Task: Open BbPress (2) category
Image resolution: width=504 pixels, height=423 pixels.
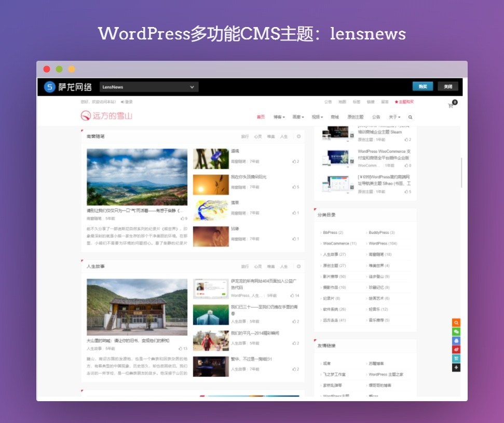Action: click(x=332, y=232)
